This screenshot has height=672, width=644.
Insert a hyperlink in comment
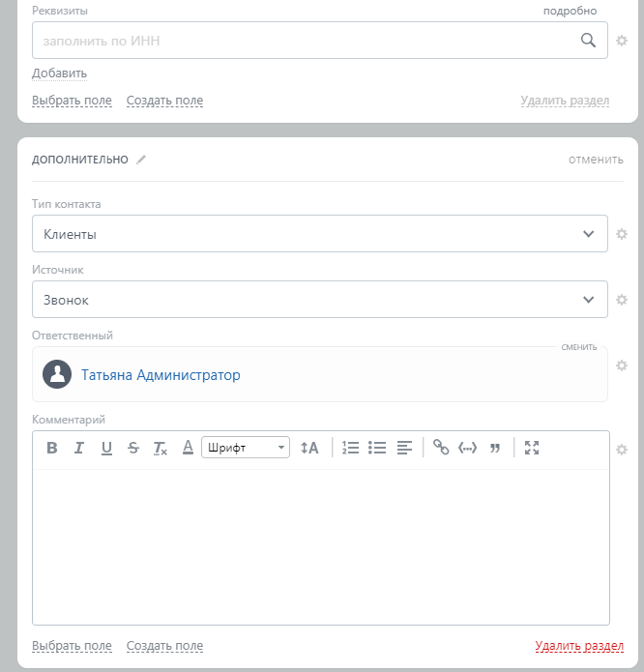441,448
